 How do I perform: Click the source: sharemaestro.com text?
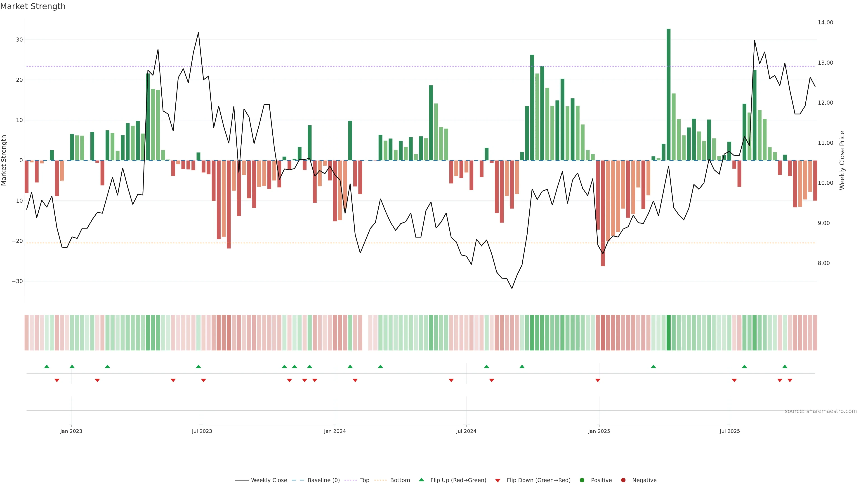pos(821,411)
